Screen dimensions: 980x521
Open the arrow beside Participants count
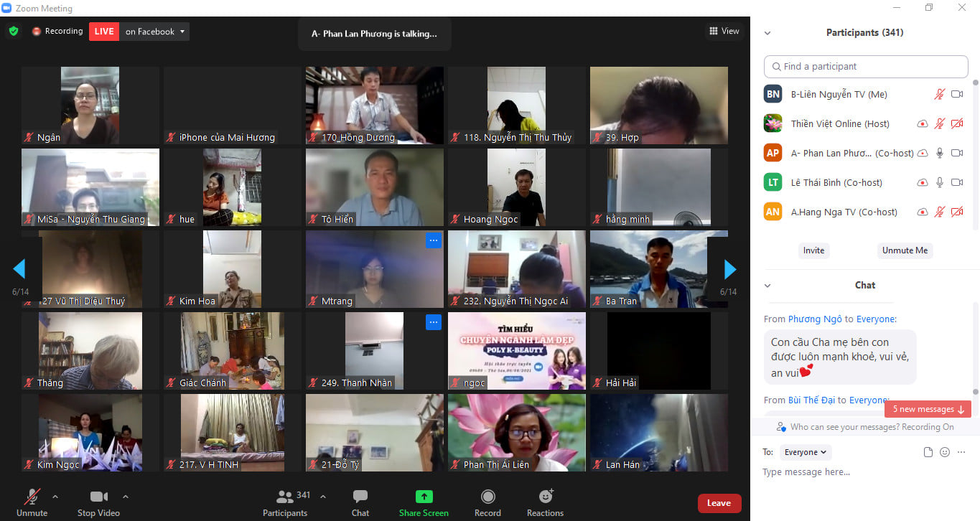[x=322, y=496]
